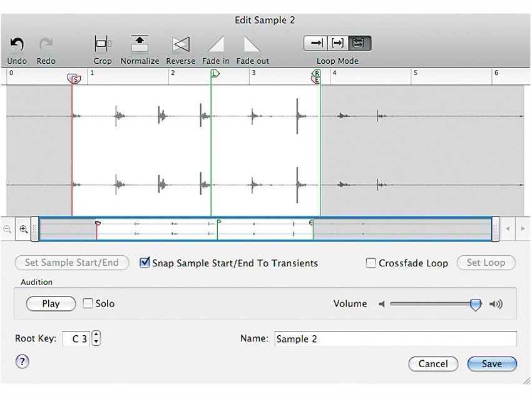Select the Crop tool

click(102, 44)
